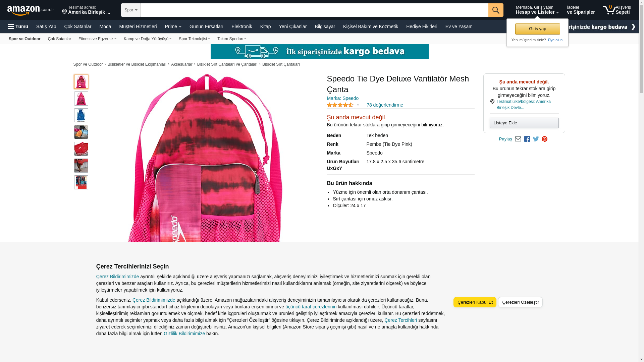This screenshot has height=362, width=644.
Task: Open Fitness ve Egzersiz submenu
Action: [x=97, y=39]
